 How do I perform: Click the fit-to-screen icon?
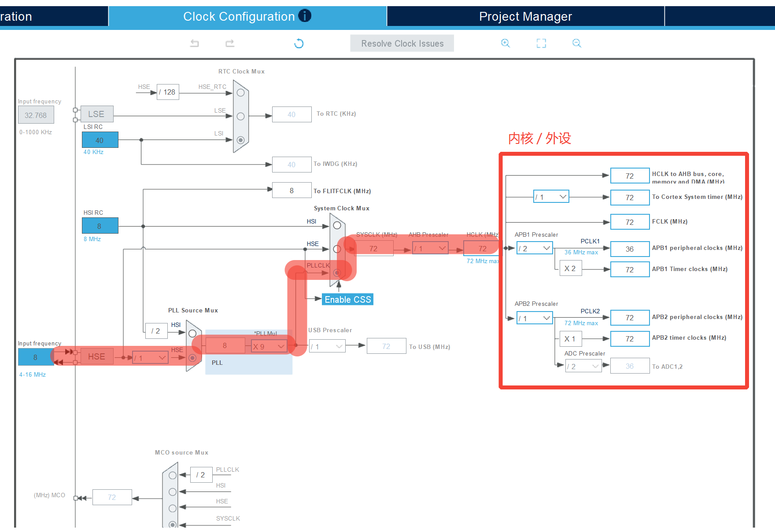click(541, 43)
